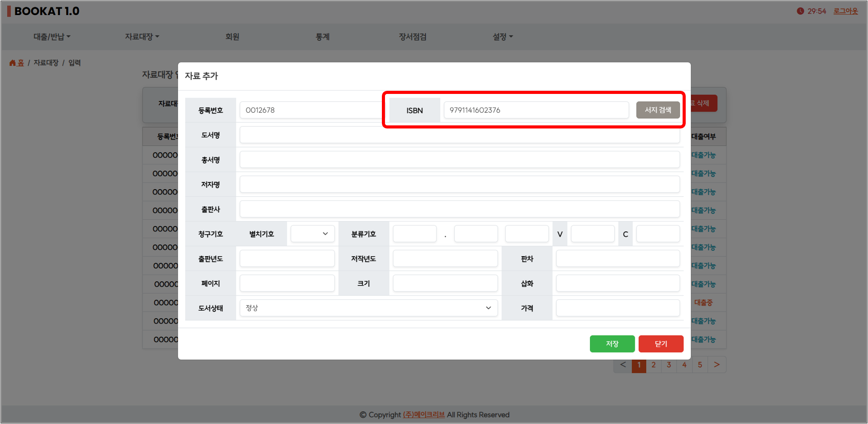Save the record with 저장 button
The width and height of the screenshot is (868, 424).
612,344
